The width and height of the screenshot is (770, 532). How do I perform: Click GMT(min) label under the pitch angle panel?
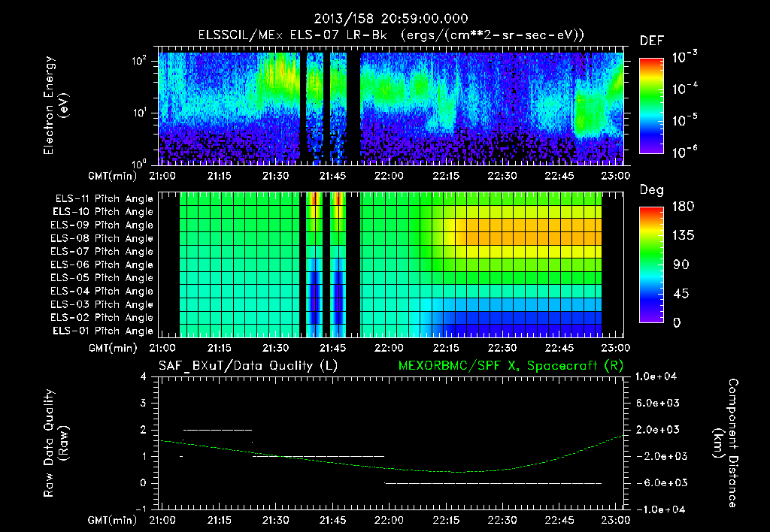112,348
